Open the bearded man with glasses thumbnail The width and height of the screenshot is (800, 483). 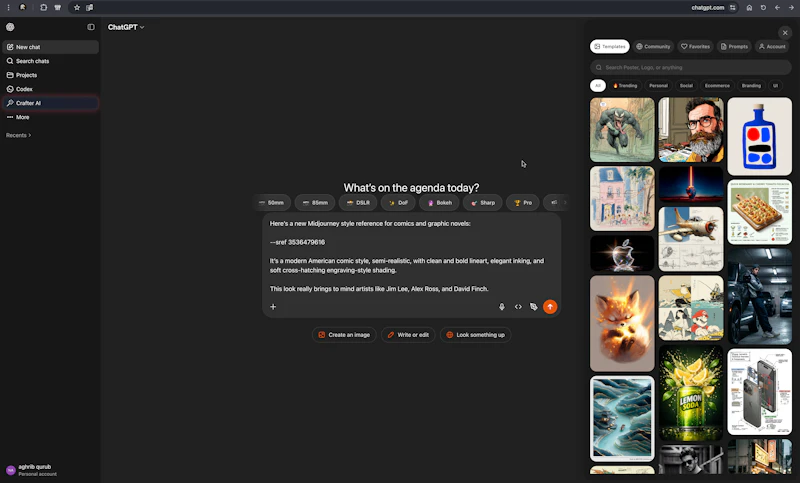pos(691,130)
